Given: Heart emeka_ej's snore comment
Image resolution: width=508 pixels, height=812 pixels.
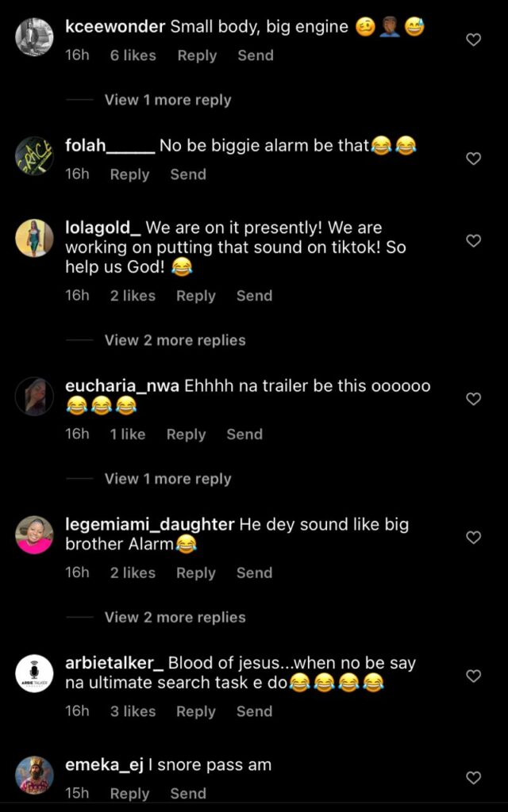Looking at the screenshot, I should pyautogui.click(x=473, y=778).
